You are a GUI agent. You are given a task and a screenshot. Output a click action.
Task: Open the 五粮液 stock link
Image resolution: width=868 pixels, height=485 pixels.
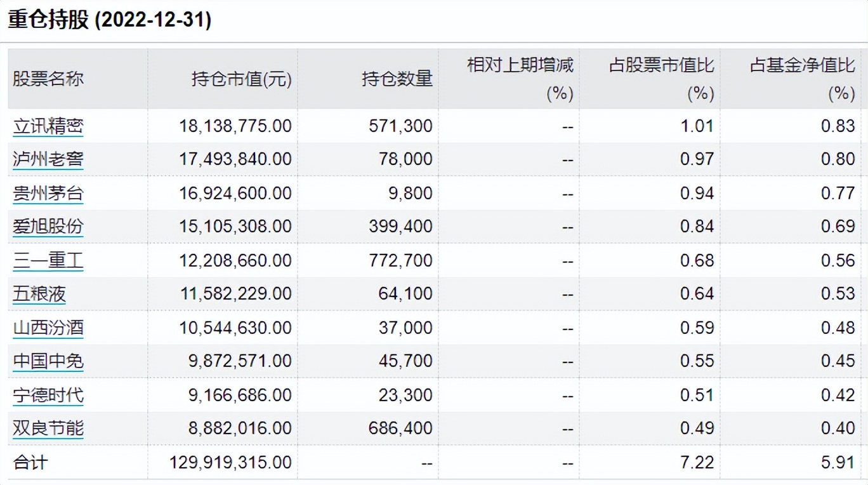point(41,293)
